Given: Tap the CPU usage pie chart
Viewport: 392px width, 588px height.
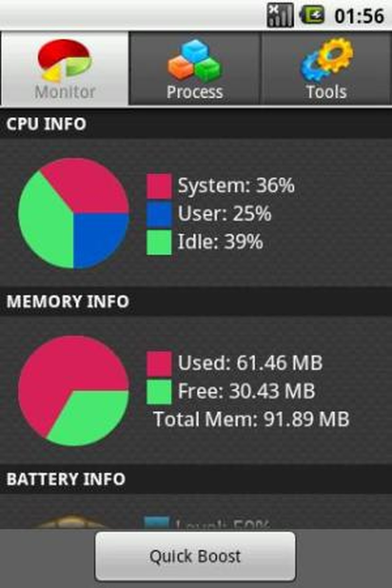Looking at the screenshot, I should pyautogui.click(x=73, y=213).
